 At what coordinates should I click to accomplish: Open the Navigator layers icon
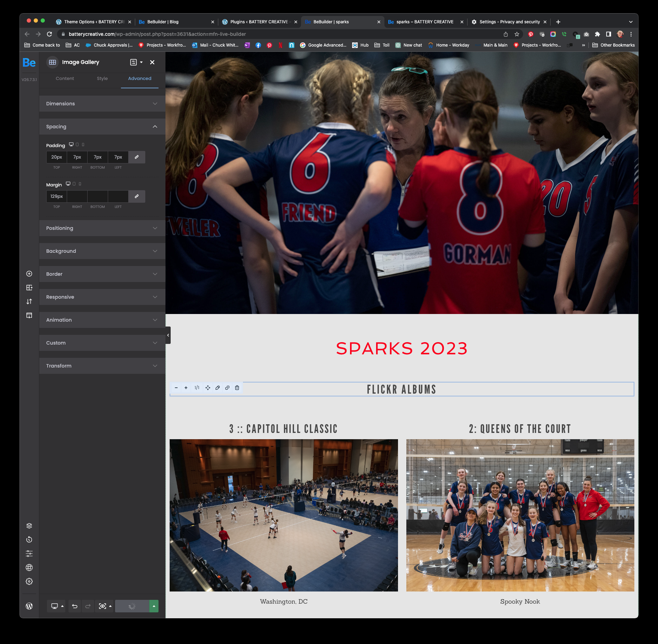[x=29, y=526]
